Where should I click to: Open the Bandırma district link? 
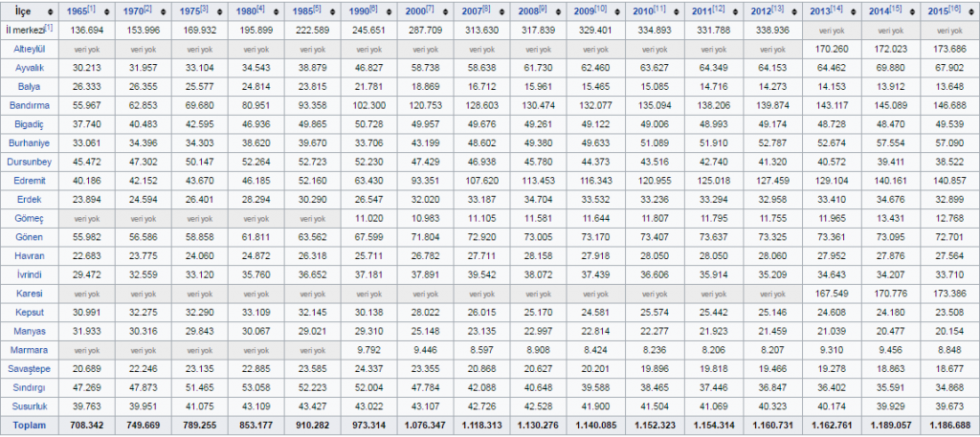(31, 104)
